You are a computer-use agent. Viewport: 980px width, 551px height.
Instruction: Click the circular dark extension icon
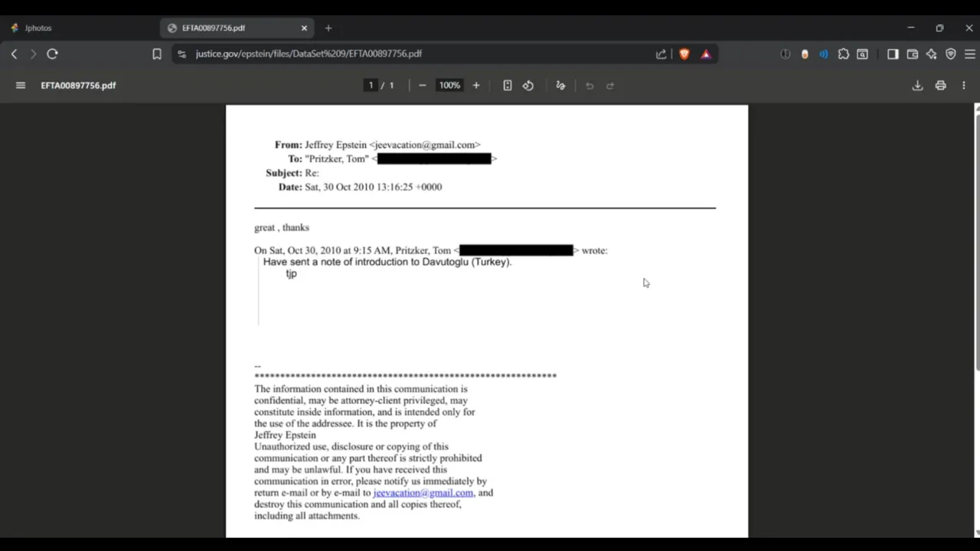click(786, 54)
